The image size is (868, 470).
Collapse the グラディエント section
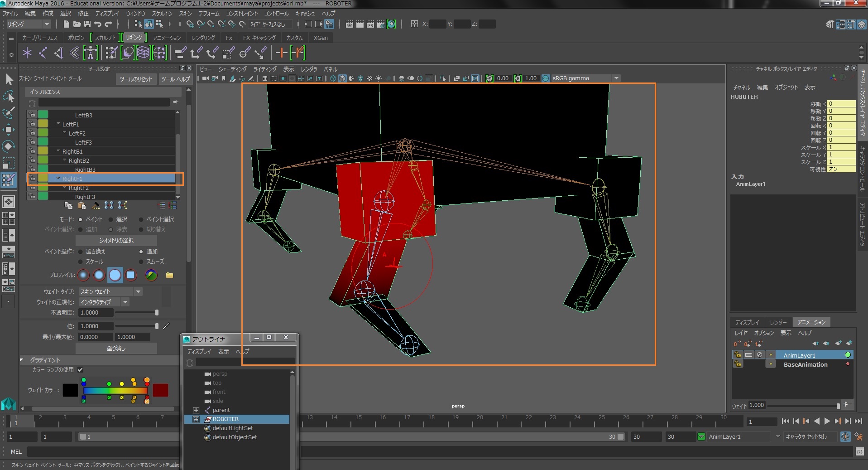click(22, 360)
